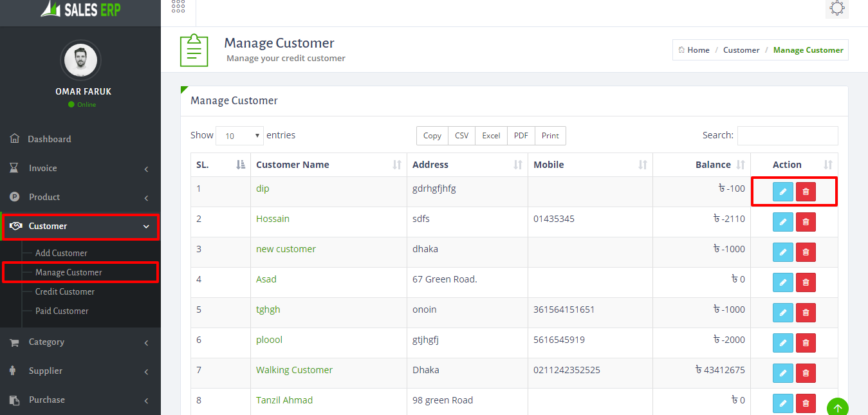The width and height of the screenshot is (868, 415).
Task: Collapse the Customer sidebar menu
Action: coord(80,226)
